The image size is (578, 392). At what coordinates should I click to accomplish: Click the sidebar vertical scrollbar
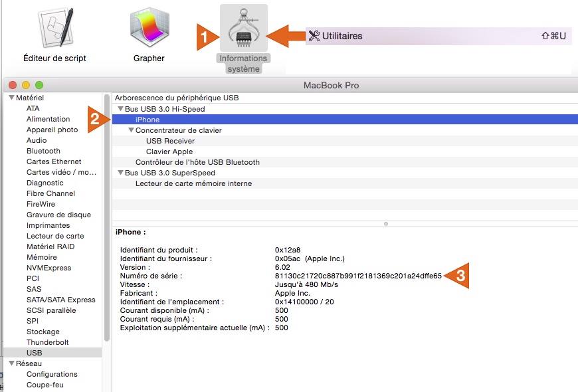pos(107,217)
